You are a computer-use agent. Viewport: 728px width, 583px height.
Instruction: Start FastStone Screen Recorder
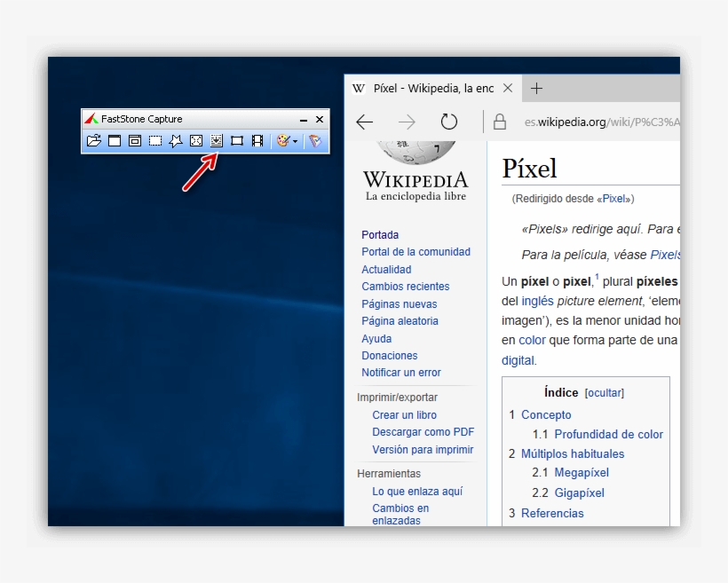(257, 140)
